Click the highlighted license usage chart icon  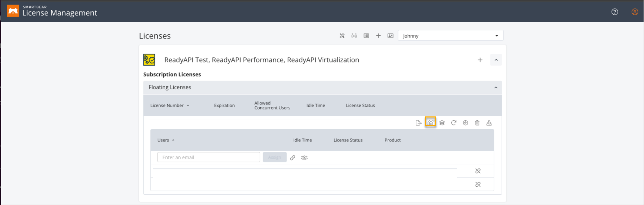(430, 122)
